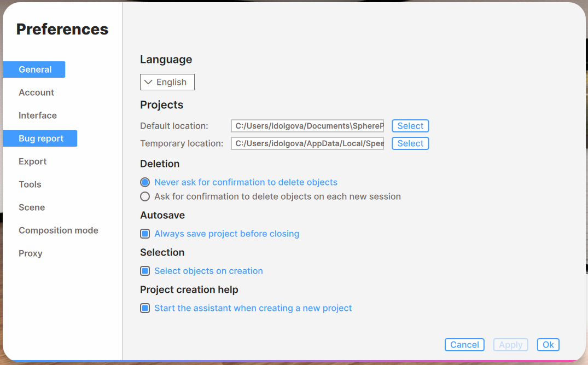588x365 pixels.
Task: Uncheck 'Start the assistant' checkbox
Action: point(145,308)
